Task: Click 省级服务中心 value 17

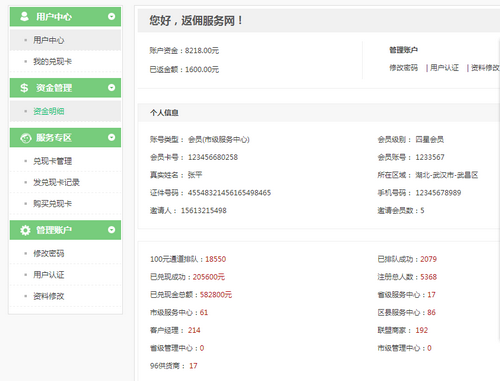Action: [x=431, y=295]
